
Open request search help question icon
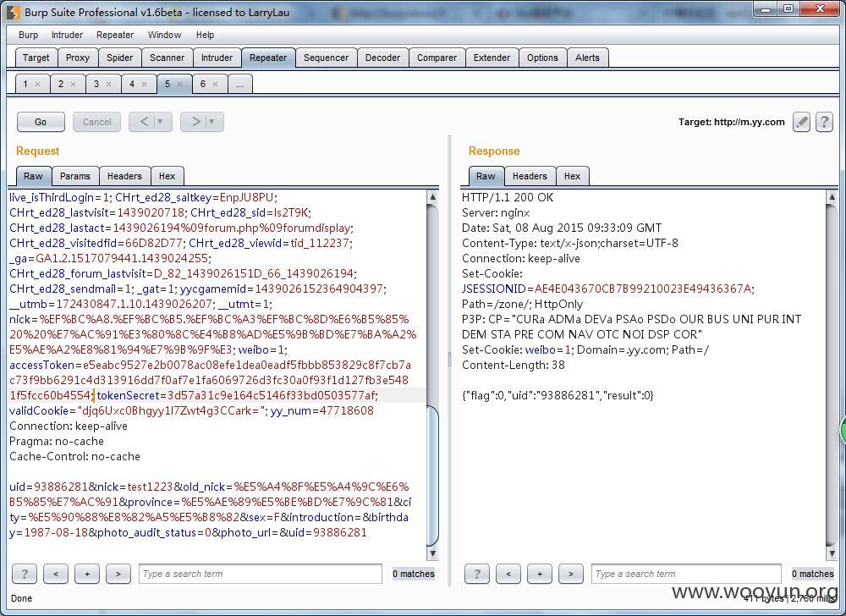pyautogui.click(x=25, y=574)
